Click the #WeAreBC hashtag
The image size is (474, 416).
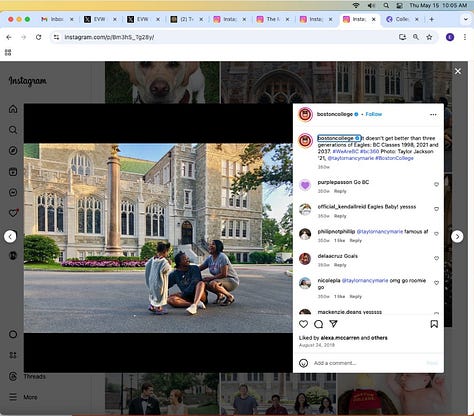pyautogui.click(x=345, y=151)
